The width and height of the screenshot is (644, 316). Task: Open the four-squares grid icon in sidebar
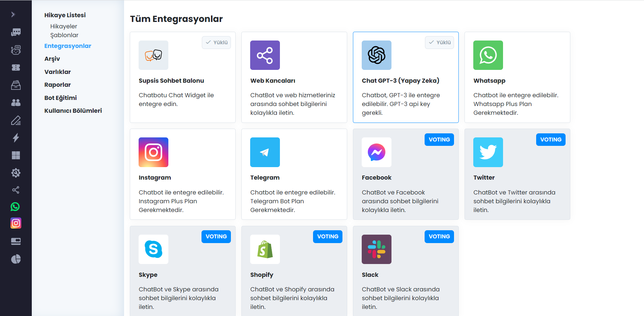(x=16, y=155)
